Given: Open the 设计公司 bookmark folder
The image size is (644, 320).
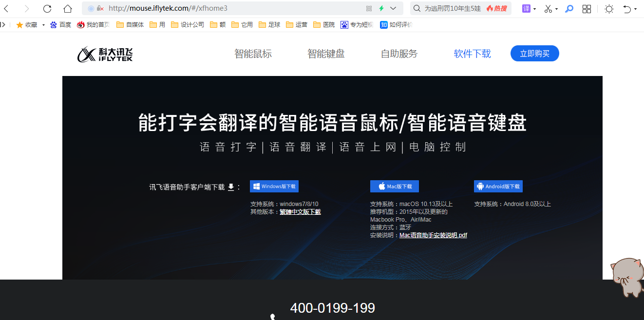Looking at the screenshot, I should (188, 24).
